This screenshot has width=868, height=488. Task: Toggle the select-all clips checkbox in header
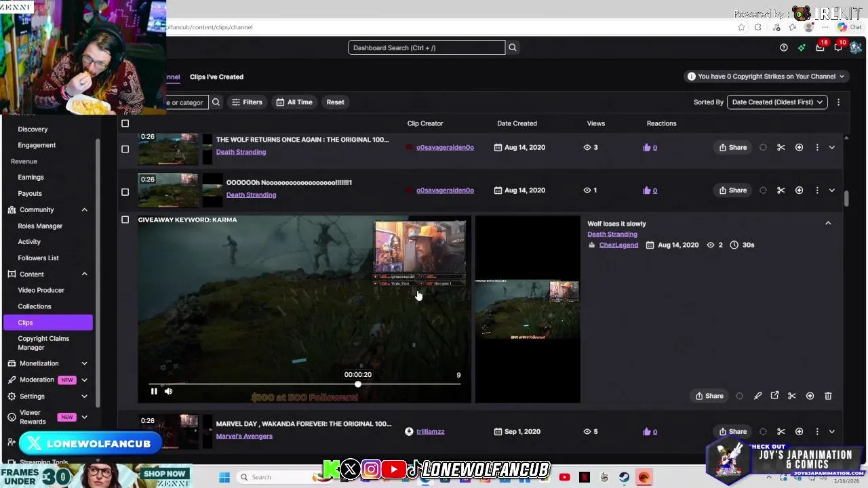pos(125,123)
